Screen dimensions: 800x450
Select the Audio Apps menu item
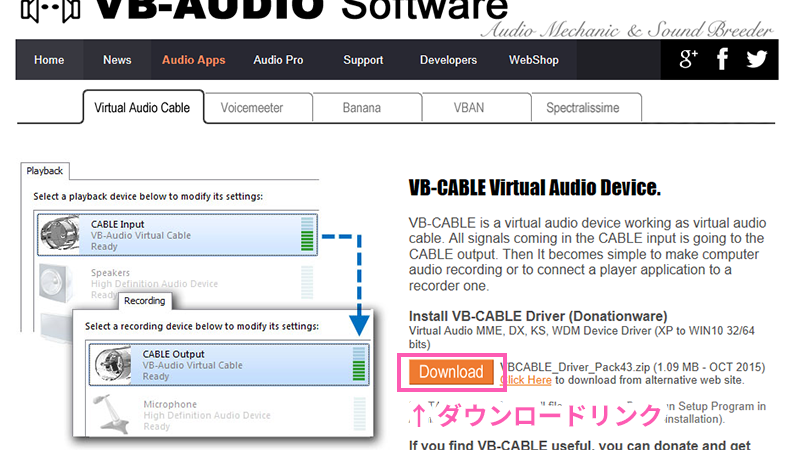point(194,60)
